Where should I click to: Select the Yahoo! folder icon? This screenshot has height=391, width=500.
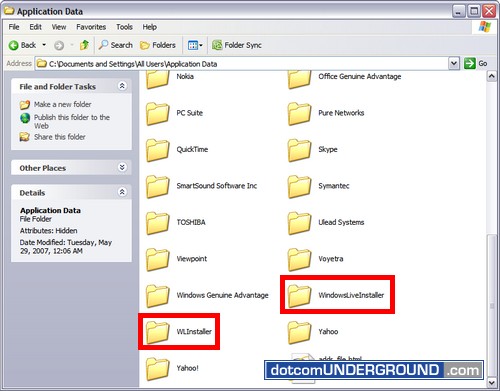pyautogui.click(x=158, y=369)
